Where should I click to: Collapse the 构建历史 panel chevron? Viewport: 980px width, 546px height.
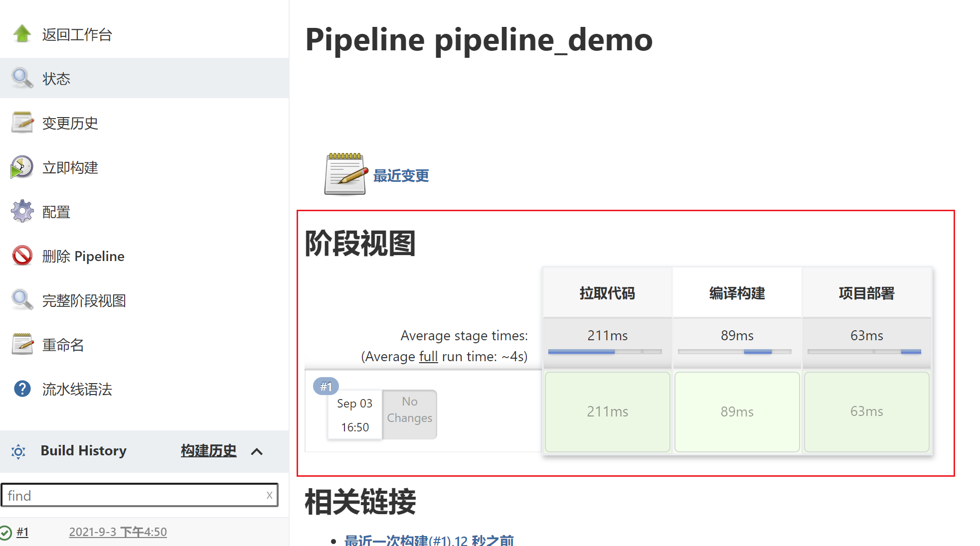(x=257, y=452)
